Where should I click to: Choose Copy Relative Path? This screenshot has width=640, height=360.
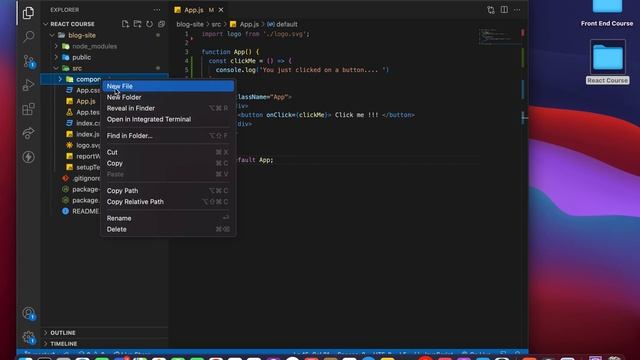point(168,202)
